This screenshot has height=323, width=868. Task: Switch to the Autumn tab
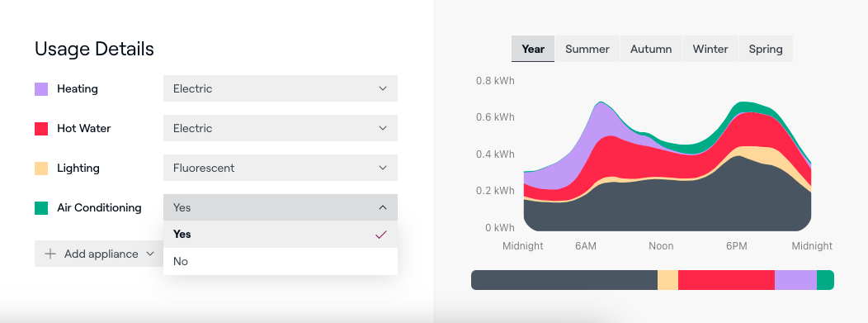pyautogui.click(x=651, y=49)
